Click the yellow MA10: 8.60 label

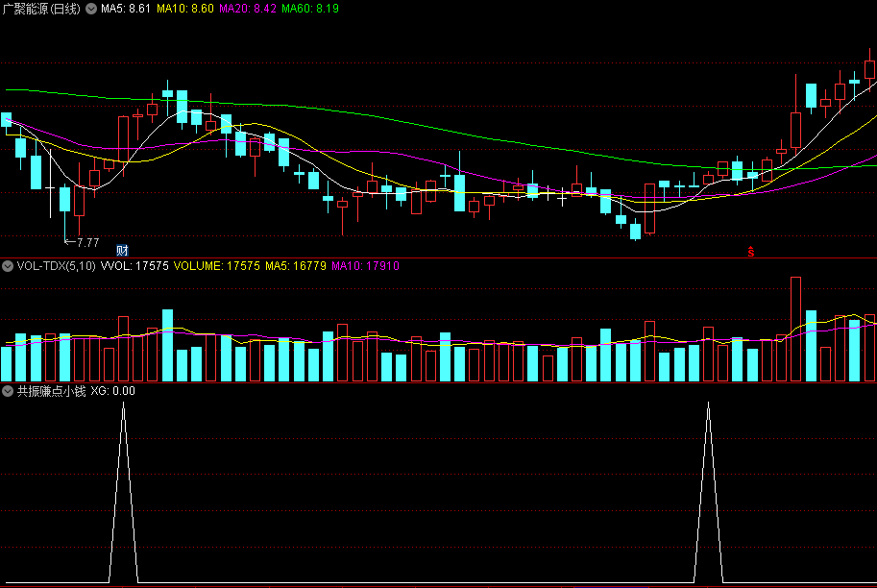click(185, 9)
